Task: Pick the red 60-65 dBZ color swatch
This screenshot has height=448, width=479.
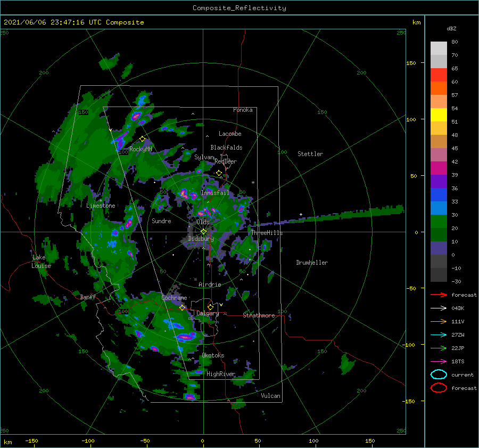Action: (x=439, y=75)
